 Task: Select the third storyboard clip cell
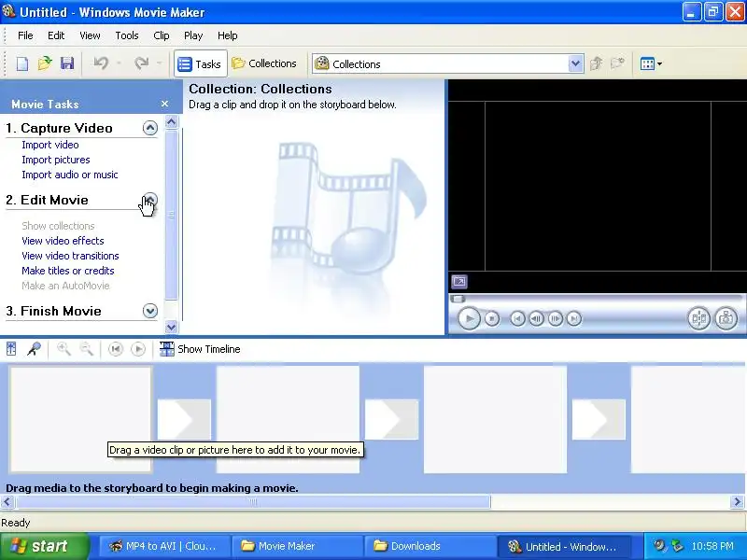[x=495, y=419]
